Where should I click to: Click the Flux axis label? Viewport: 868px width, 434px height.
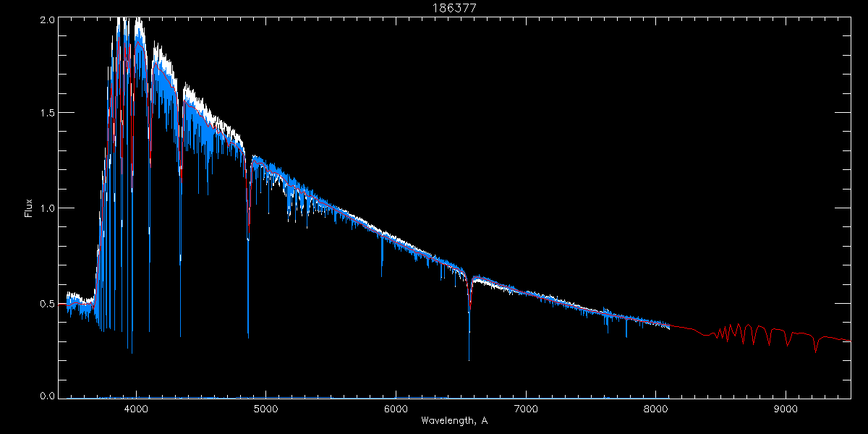29,208
